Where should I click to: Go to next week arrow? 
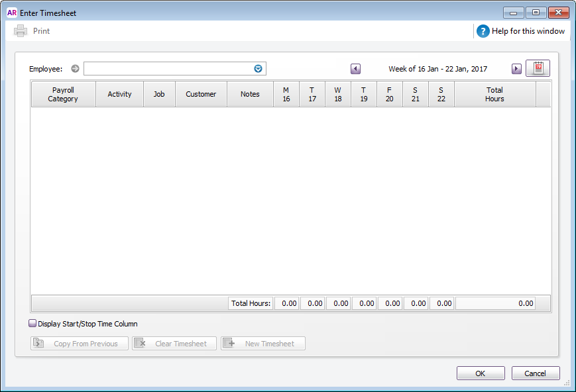point(516,69)
